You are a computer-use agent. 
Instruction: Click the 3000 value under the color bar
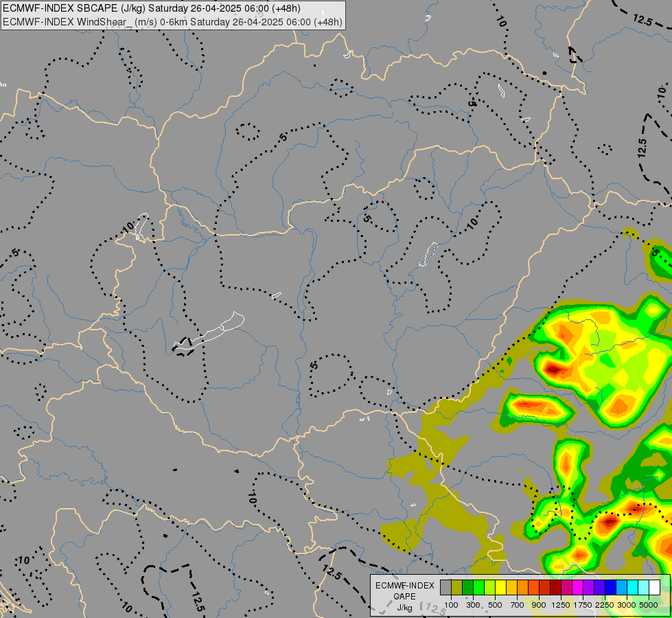[x=627, y=605]
